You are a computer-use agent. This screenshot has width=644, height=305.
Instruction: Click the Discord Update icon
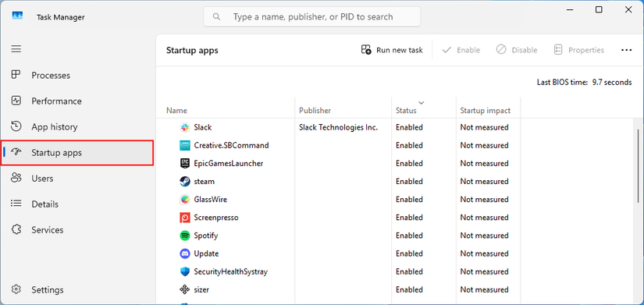(x=185, y=254)
